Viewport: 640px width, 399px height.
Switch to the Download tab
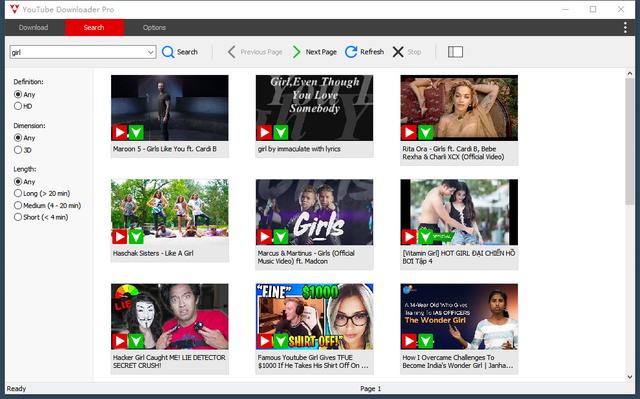[33, 27]
